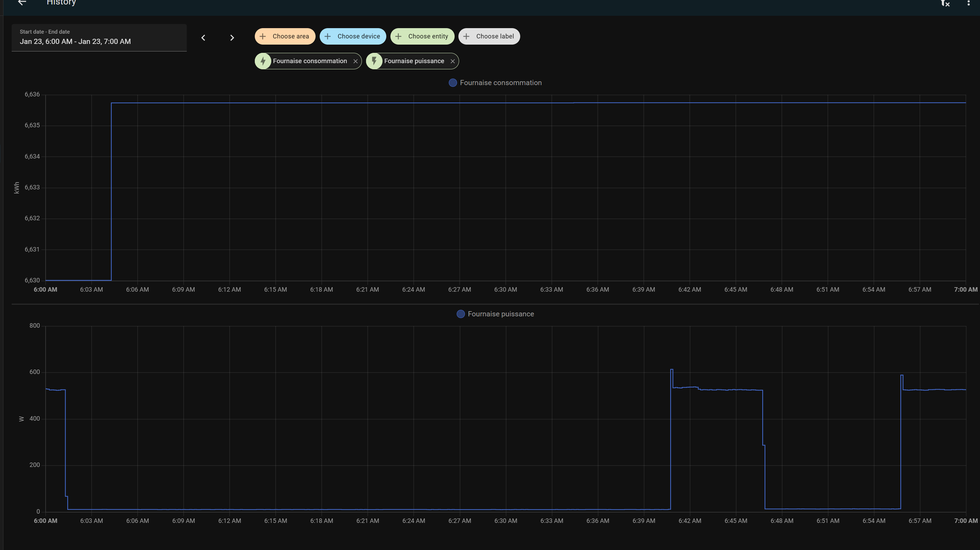Open the Choose device picker
980x550 pixels.
(353, 36)
